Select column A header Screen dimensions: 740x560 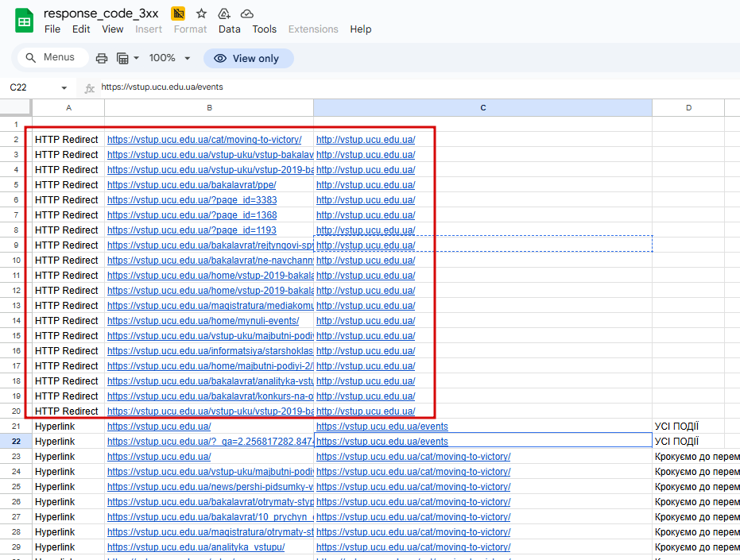[x=68, y=108]
